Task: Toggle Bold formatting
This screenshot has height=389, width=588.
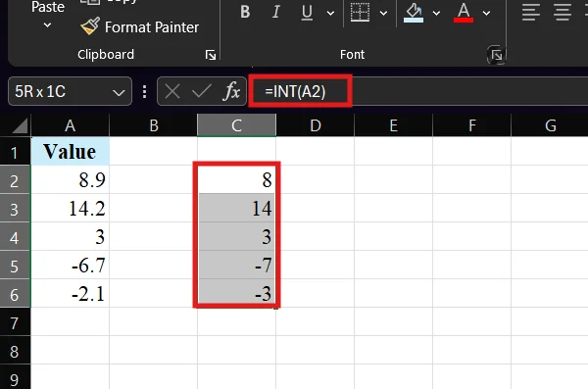Action: [x=245, y=12]
